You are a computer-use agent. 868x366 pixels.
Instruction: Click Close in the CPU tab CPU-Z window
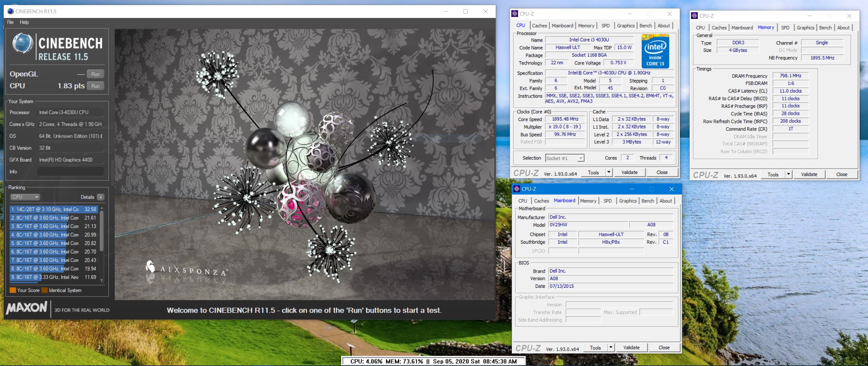(x=662, y=172)
